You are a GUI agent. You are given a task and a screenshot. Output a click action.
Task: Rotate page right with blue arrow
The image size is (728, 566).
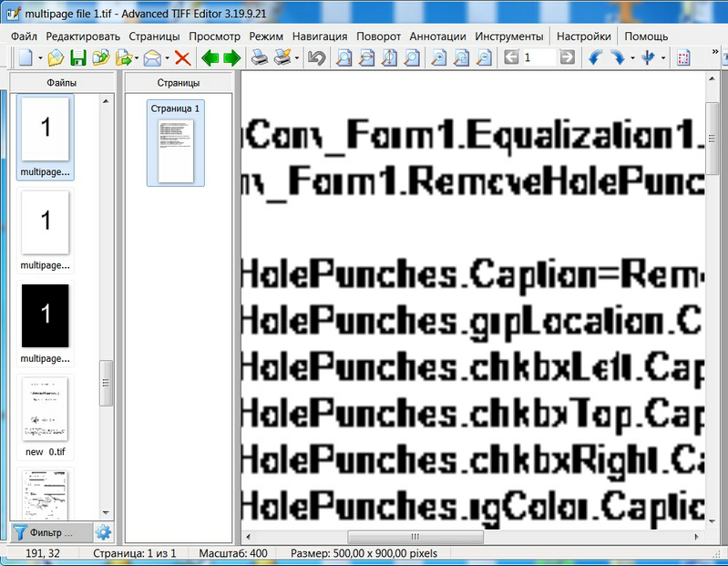618,58
